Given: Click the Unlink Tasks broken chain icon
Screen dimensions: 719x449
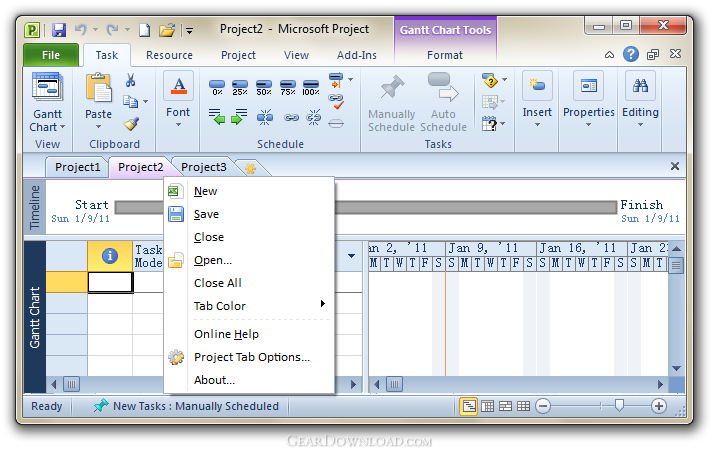Looking at the screenshot, I should point(314,117).
